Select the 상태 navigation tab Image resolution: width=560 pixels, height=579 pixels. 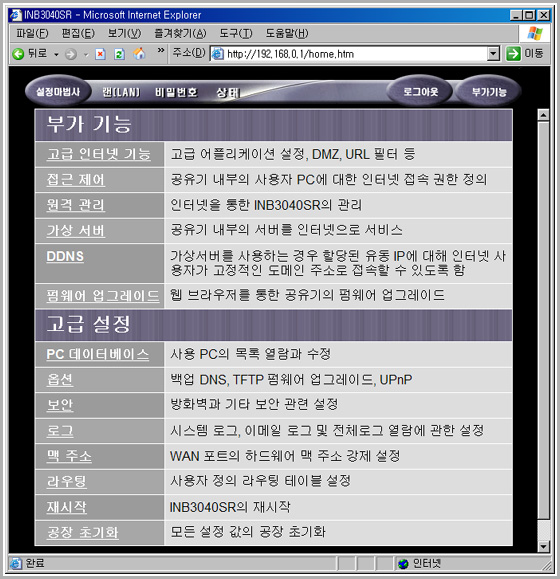[228, 92]
